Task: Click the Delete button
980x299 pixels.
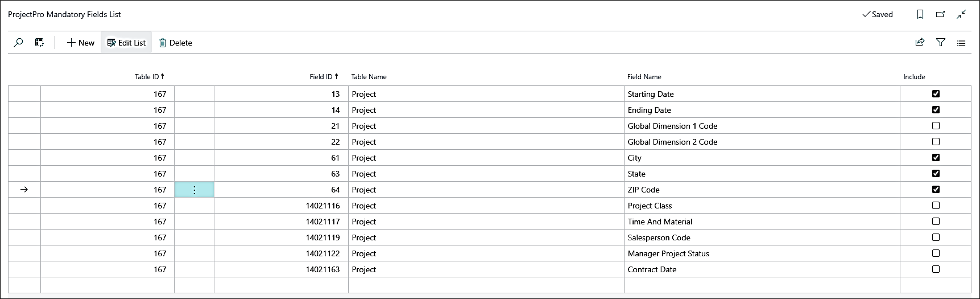Action: [x=175, y=43]
